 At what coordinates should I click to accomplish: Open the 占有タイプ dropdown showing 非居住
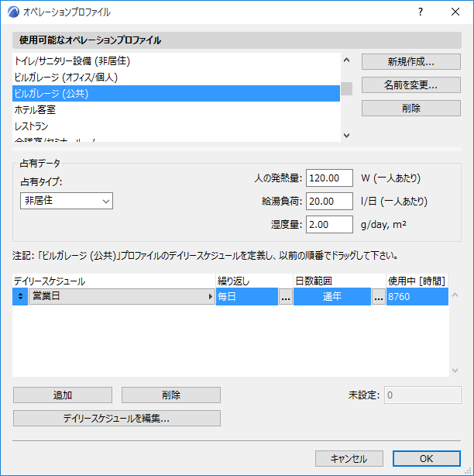tap(67, 201)
